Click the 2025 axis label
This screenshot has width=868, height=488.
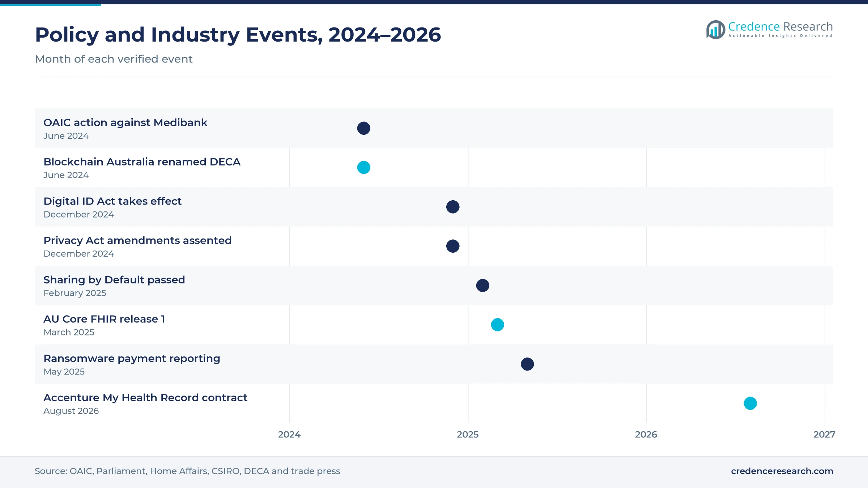tap(468, 435)
